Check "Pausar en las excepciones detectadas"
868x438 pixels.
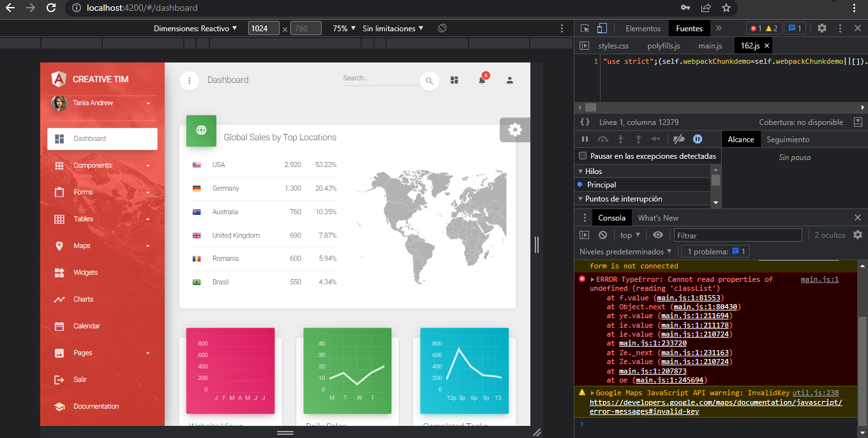583,156
